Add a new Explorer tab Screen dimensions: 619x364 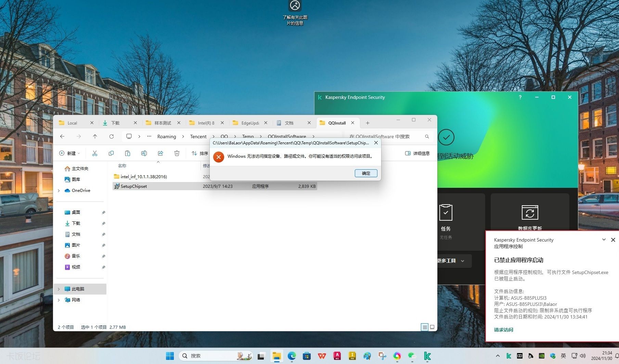pyautogui.click(x=367, y=123)
